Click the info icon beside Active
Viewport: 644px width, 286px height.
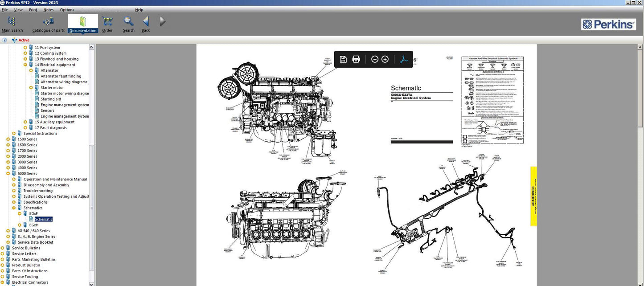(4, 40)
